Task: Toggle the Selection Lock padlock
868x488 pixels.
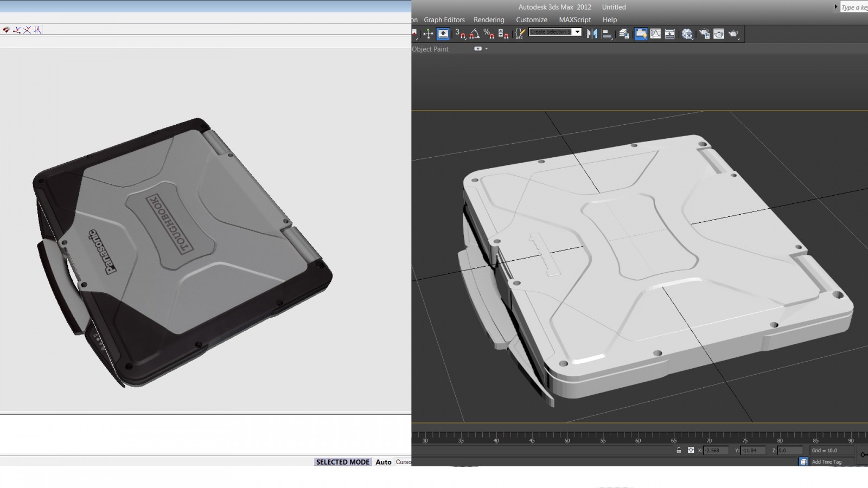Action: pyautogui.click(x=678, y=450)
